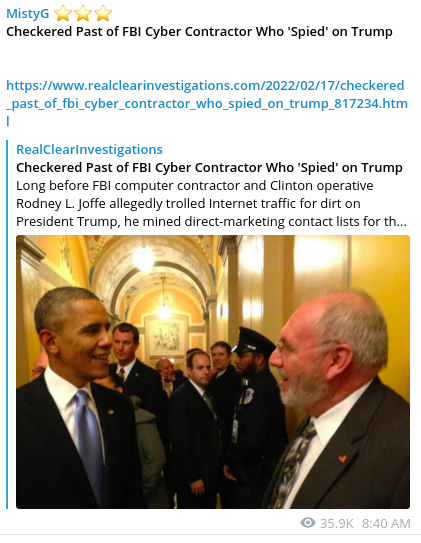Click the police officer's cap in the photo
421x543 pixels.
point(253,340)
